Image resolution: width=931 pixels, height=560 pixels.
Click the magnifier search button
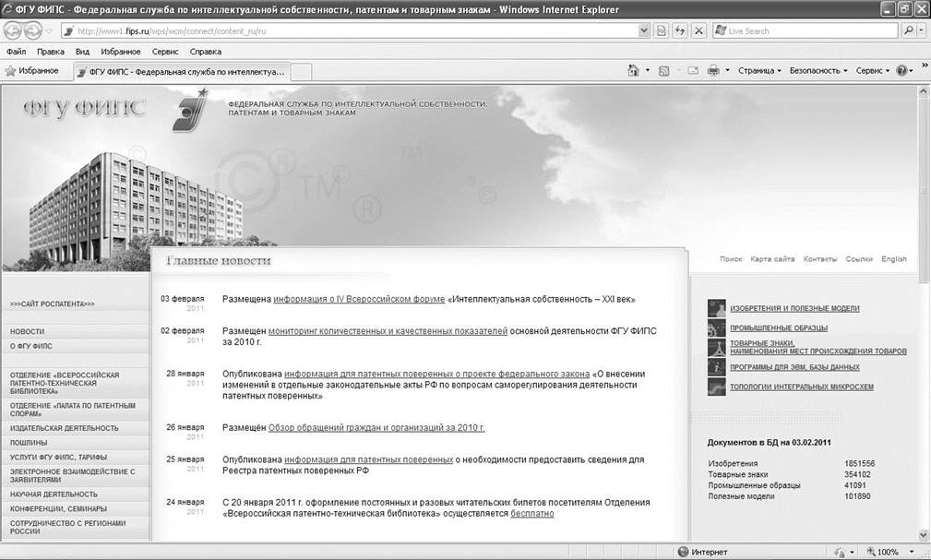[908, 30]
